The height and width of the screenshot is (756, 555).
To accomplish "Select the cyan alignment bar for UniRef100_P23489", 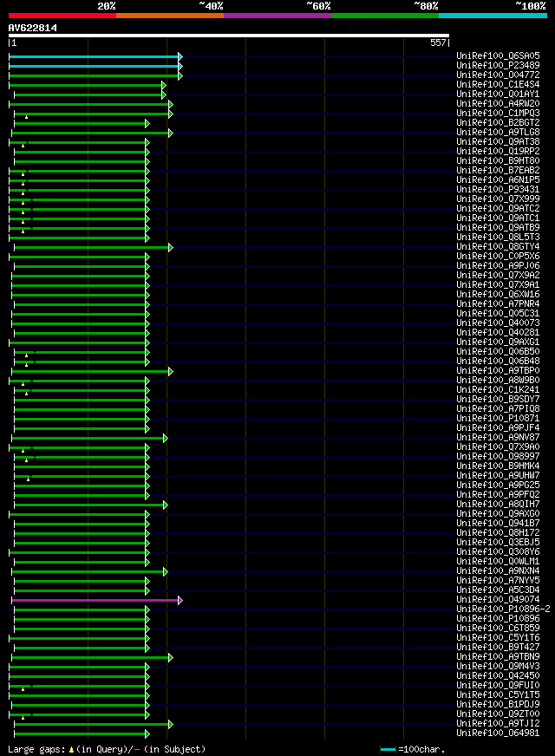I will point(94,66).
